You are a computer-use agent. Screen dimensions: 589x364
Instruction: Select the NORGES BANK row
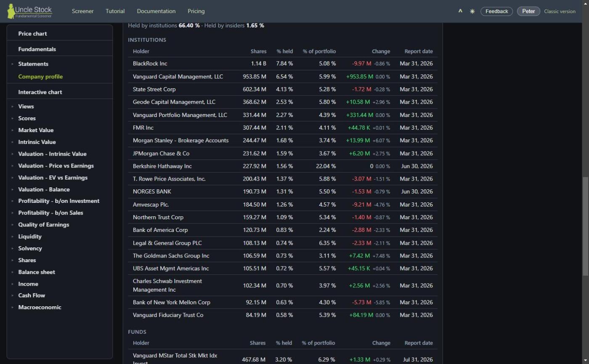[283, 191]
